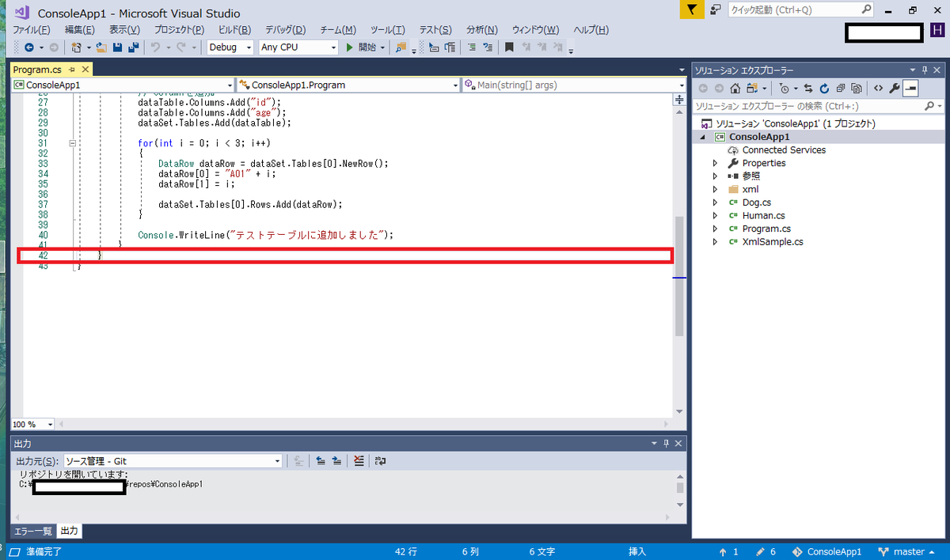Refresh the Solution Explorer

pos(824,89)
